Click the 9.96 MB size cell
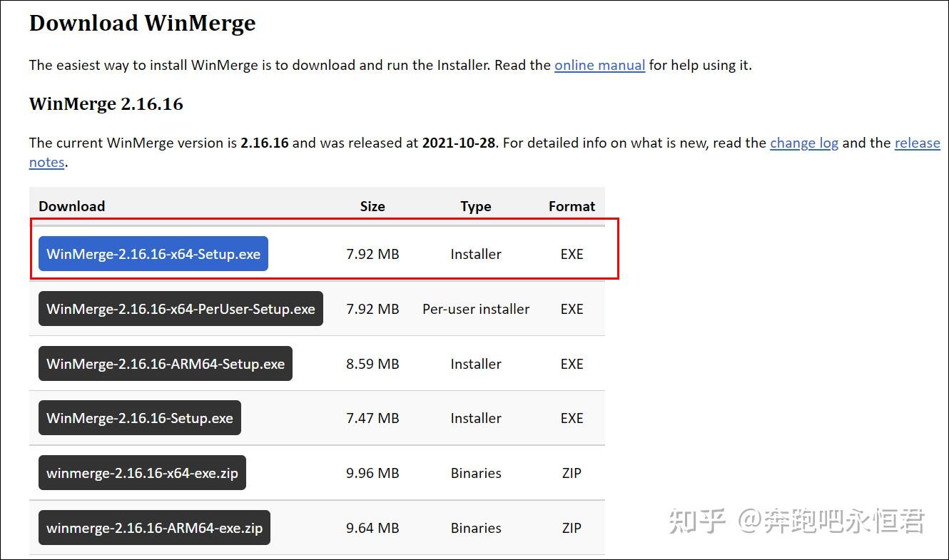This screenshot has width=949, height=560. (x=372, y=473)
